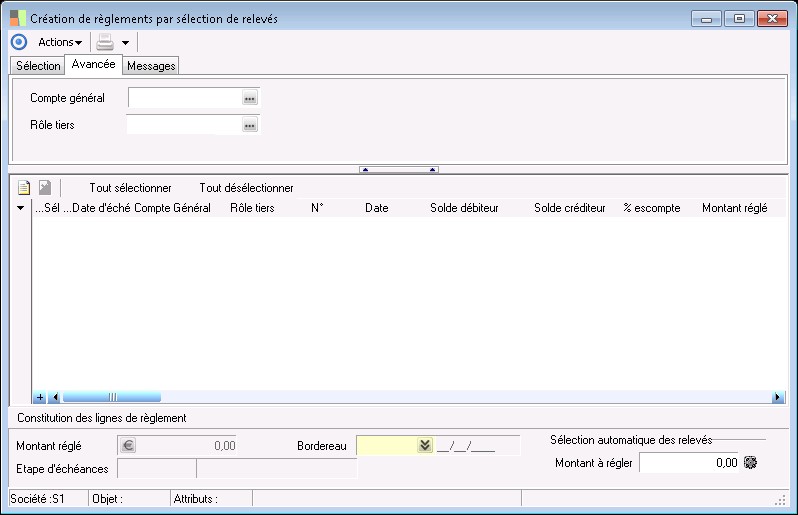Sort by Date d'éché column header
This screenshot has width=798, height=515.
coord(97,208)
